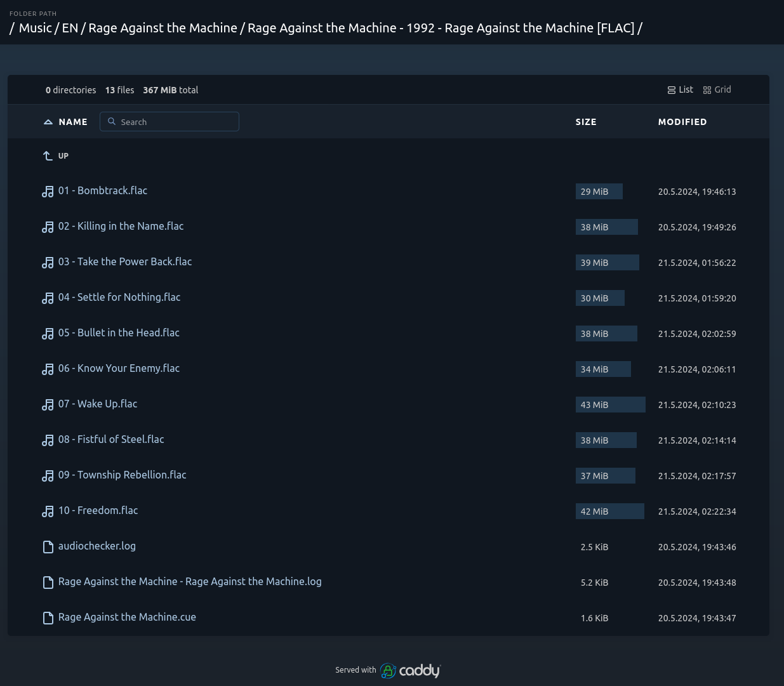Image resolution: width=784 pixels, height=686 pixels.
Task: Switch to List view
Action: (x=680, y=89)
